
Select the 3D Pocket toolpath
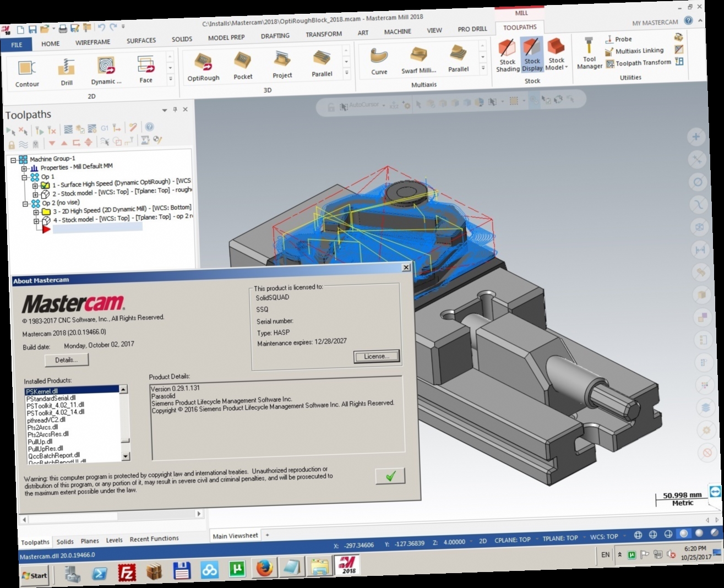tap(243, 66)
